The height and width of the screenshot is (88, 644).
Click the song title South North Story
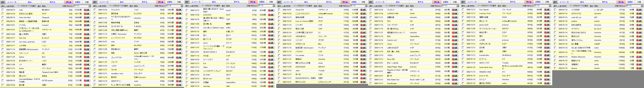tap(486, 67)
